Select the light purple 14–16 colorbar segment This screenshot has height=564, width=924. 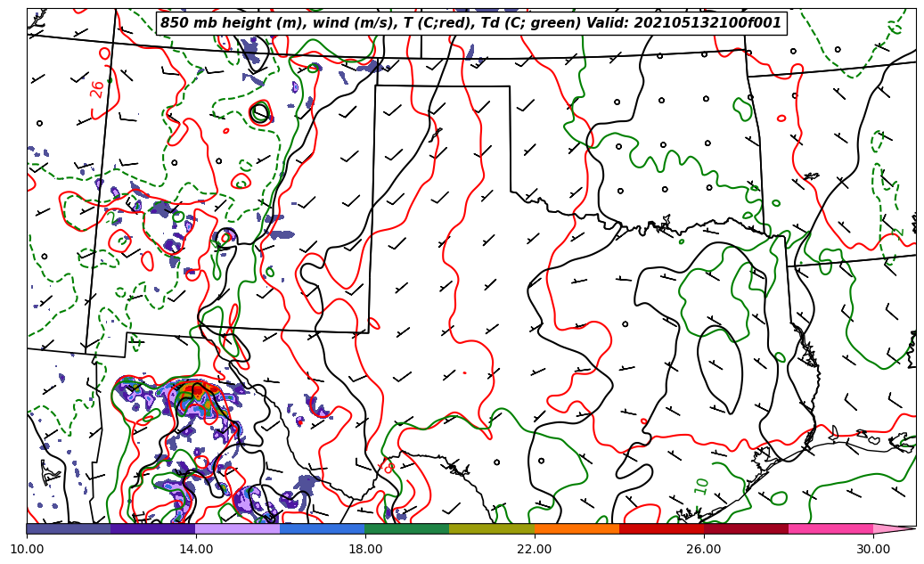coord(237,528)
